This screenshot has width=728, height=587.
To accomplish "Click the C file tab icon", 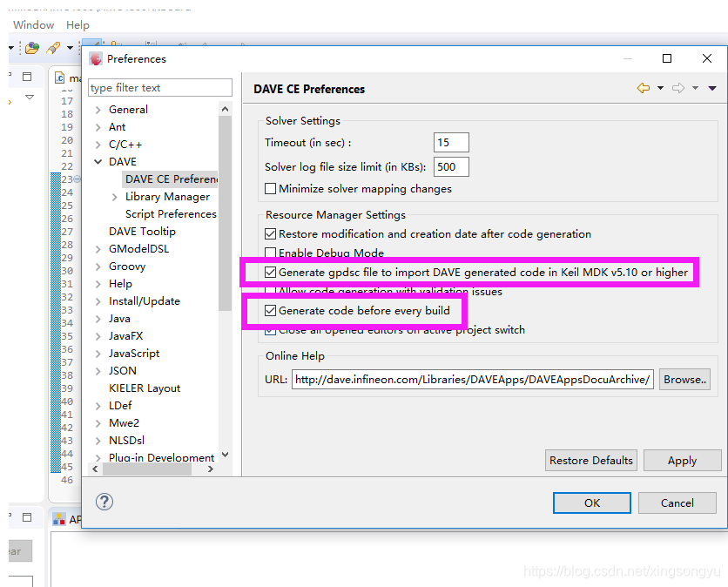I will point(59,78).
